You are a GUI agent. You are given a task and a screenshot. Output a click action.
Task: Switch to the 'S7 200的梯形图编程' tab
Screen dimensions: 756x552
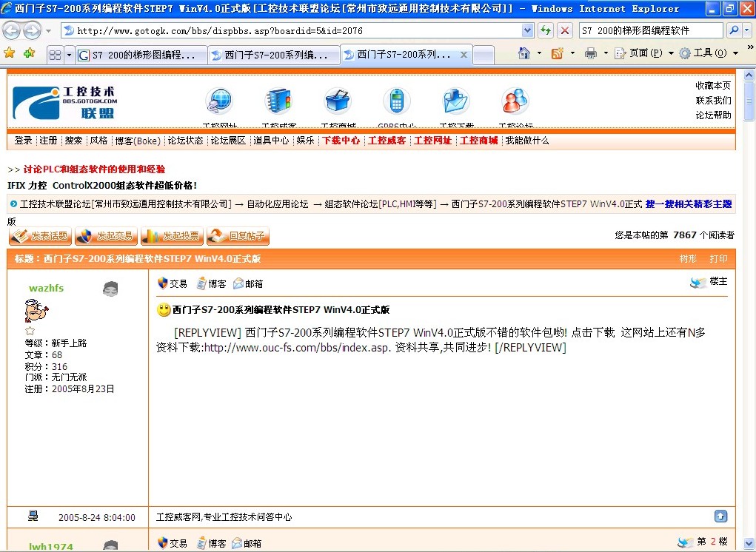[141, 55]
